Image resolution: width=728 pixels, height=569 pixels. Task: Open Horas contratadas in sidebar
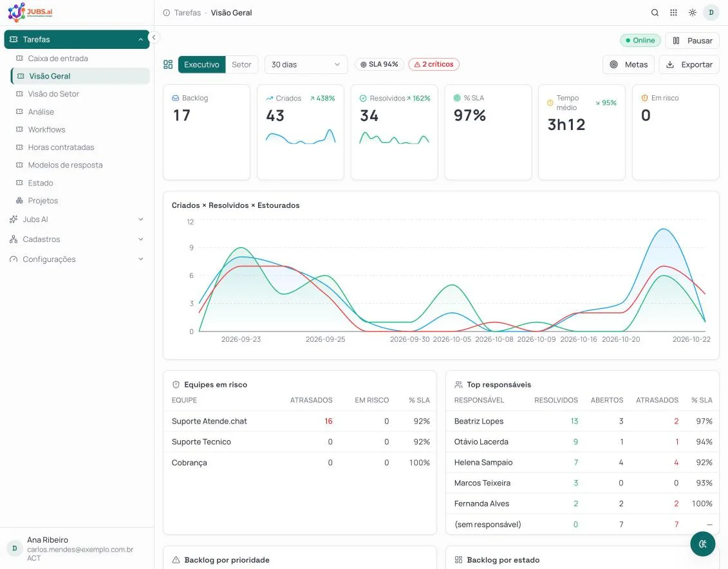[x=80, y=147]
